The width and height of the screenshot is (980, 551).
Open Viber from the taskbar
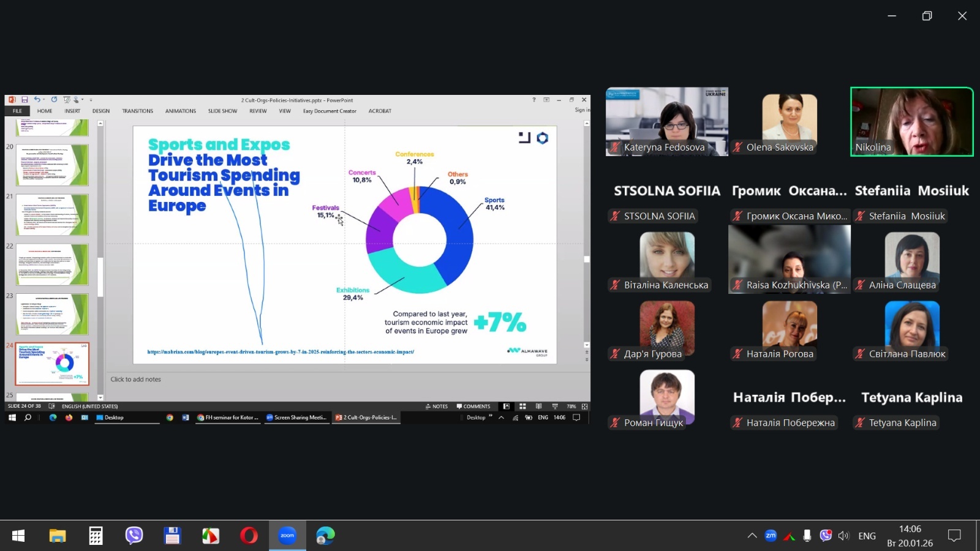[134, 536]
